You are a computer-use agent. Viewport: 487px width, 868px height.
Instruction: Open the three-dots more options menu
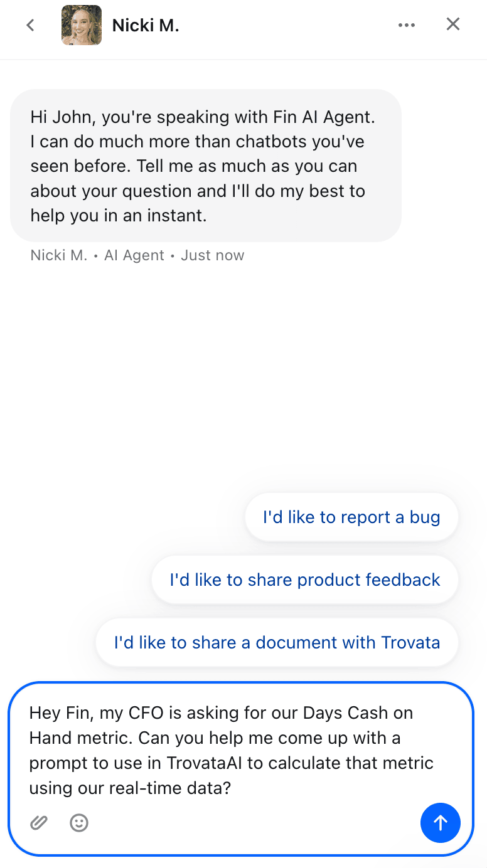pyautogui.click(x=407, y=25)
